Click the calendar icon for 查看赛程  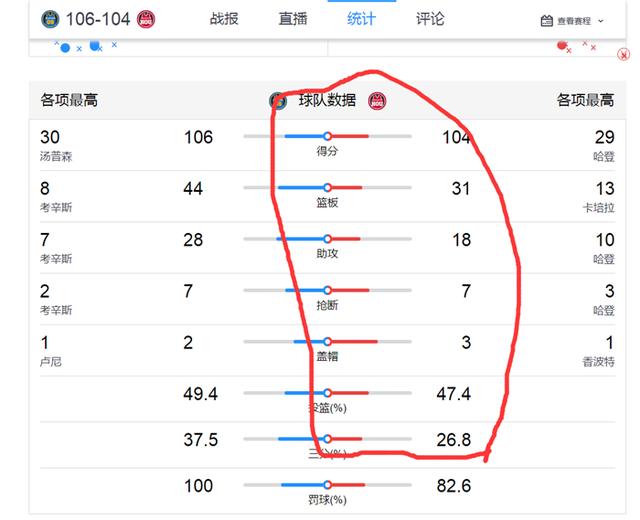click(x=547, y=21)
